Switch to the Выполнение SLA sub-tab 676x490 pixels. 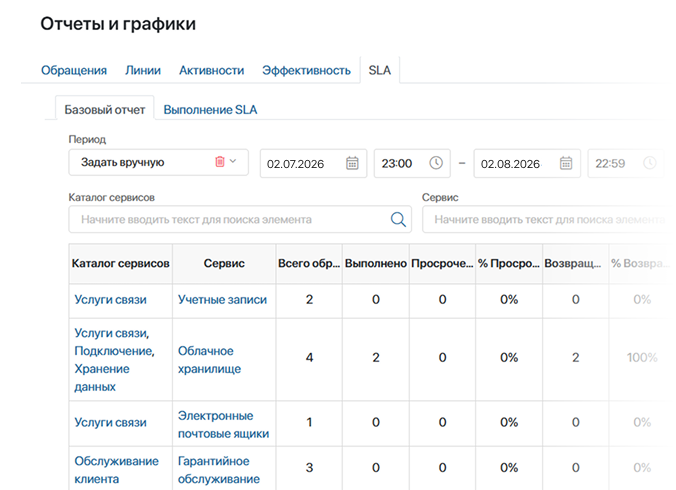point(210,110)
